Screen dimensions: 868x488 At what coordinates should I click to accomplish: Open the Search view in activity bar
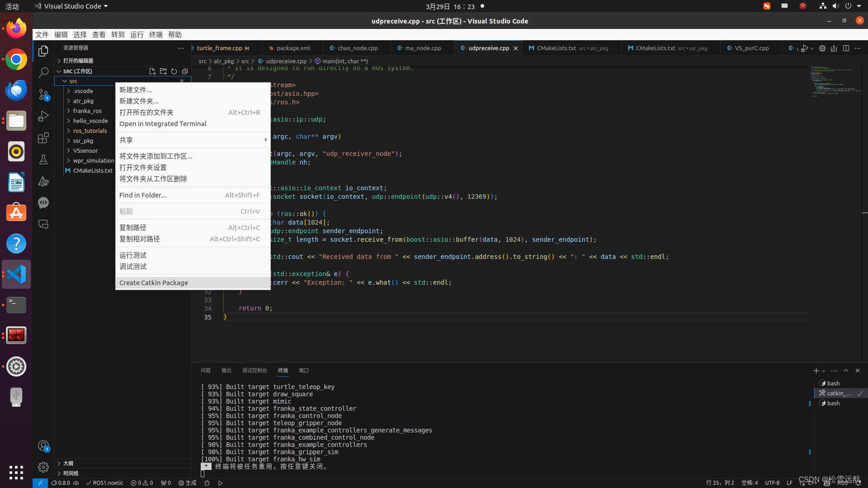[43, 72]
